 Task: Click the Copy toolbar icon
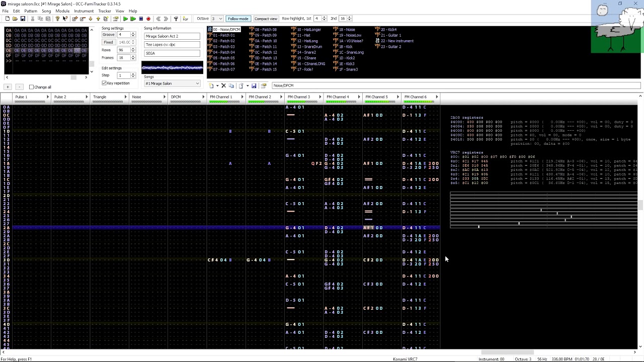40,19
